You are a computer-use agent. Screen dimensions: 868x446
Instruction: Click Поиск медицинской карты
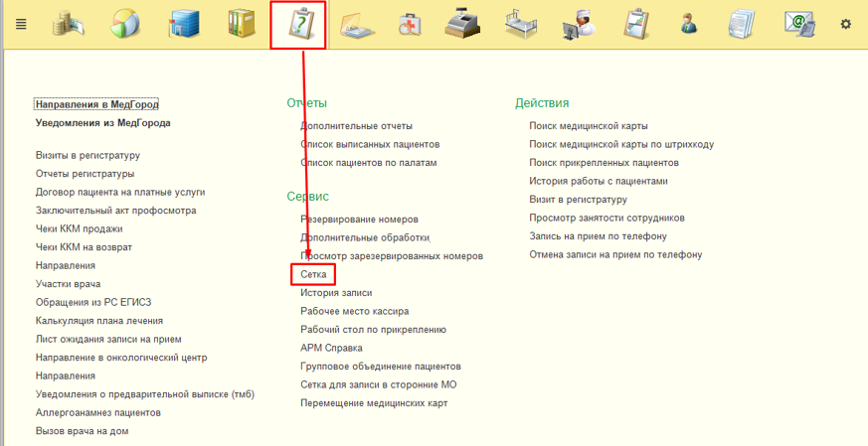pos(589,126)
